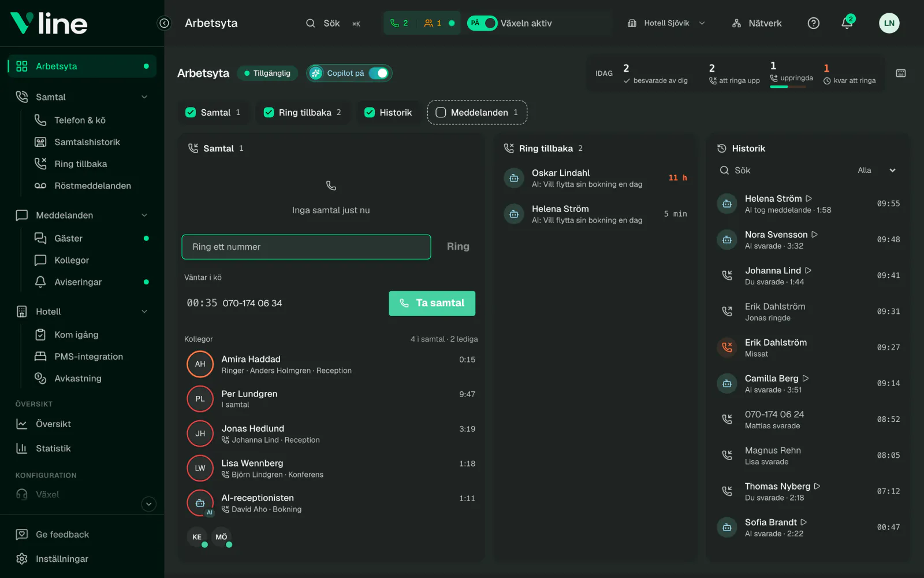This screenshot has width=924, height=578.
Task: Click the Ge feedback icon in sidebar
Action: (x=22, y=534)
